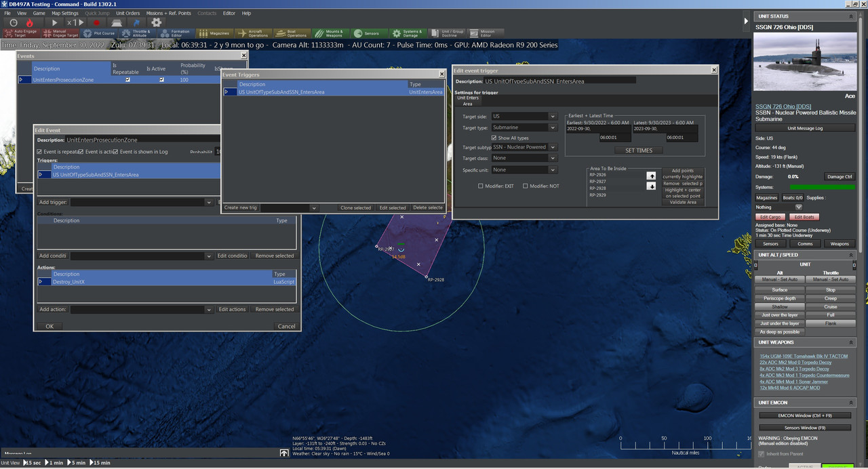Click the trigger Description text field

click(x=560, y=81)
